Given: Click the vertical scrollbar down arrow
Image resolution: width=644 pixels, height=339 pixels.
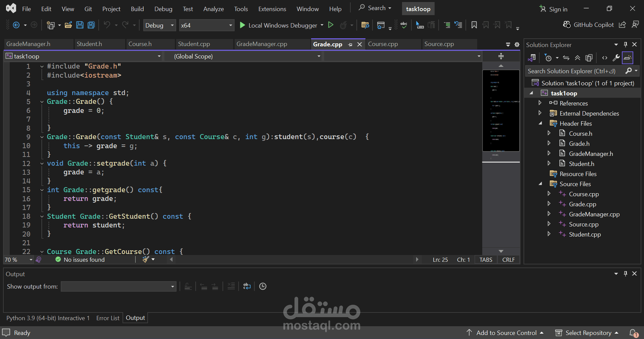Looking at the screenshot, I should coord(501,251).
